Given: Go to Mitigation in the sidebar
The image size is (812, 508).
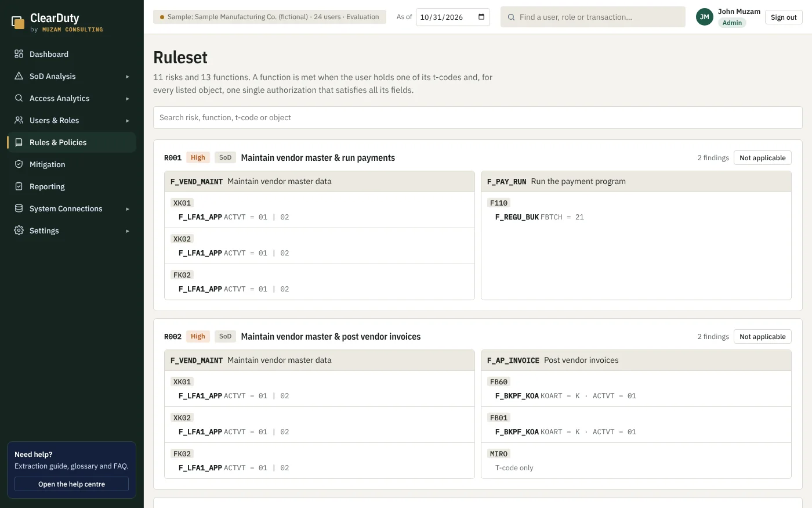Looking at the screenshot, I should point(72,164).
